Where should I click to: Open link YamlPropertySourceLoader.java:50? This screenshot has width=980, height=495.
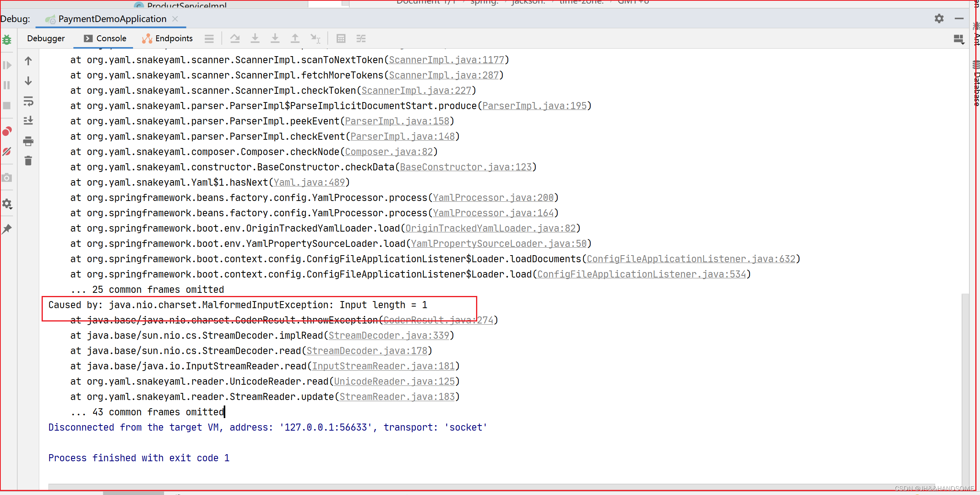(x=498, y=244)
